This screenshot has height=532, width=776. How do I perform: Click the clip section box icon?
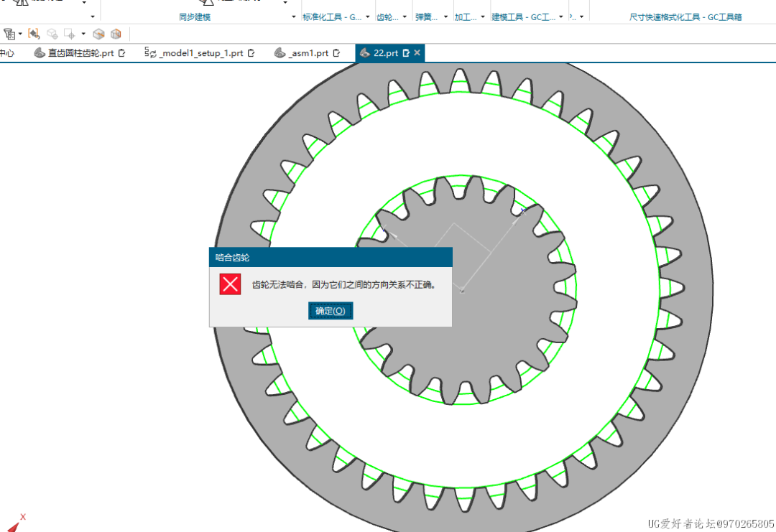pyautogui.click(x=99, y=34)
